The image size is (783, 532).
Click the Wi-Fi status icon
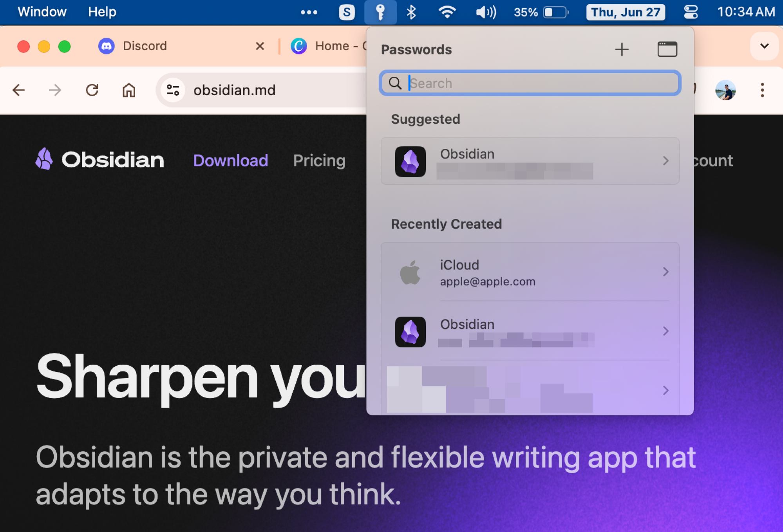(x=447, y=12)
